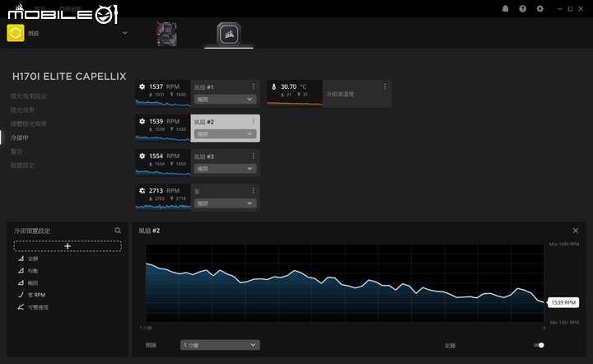Click the H170I ELITE CAPELLIX title

pos(69,77)
